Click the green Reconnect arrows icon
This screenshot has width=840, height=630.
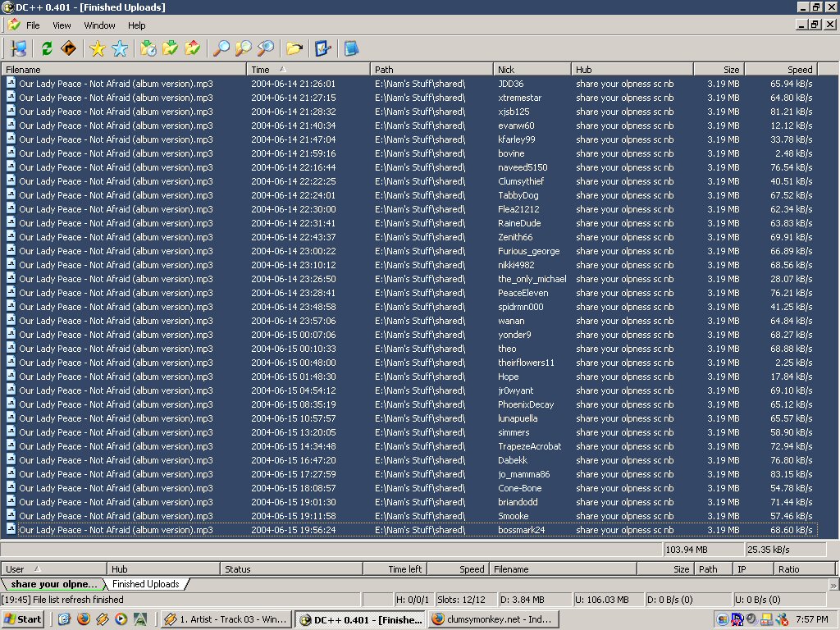pyautogui.click(x=47, y=48)
